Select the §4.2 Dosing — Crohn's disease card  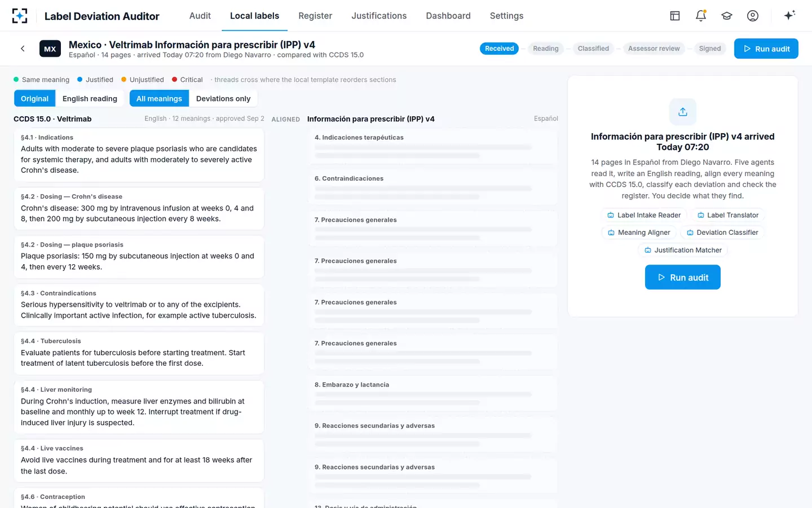tap(139, 209)
